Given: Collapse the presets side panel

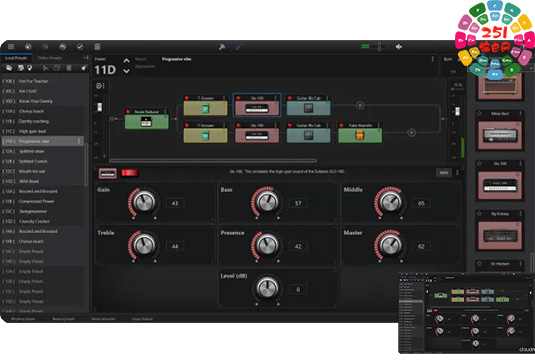Looking at the screenshot, I should coord(86,58).
